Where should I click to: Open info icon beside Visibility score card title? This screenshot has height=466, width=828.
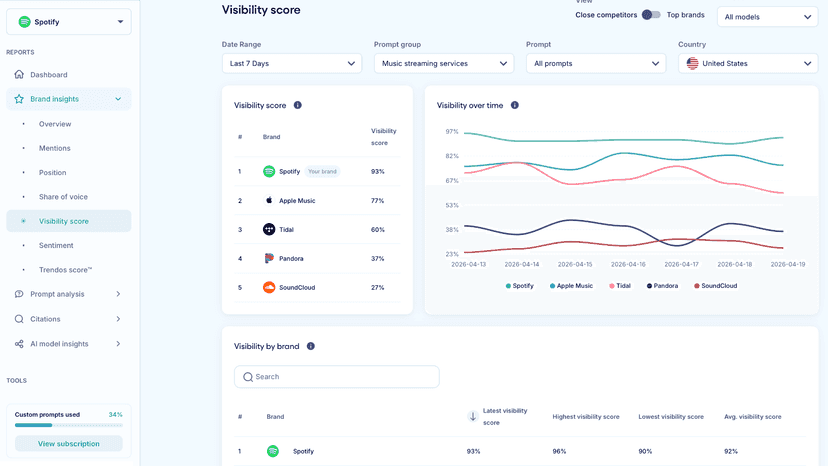pos(298,105)
